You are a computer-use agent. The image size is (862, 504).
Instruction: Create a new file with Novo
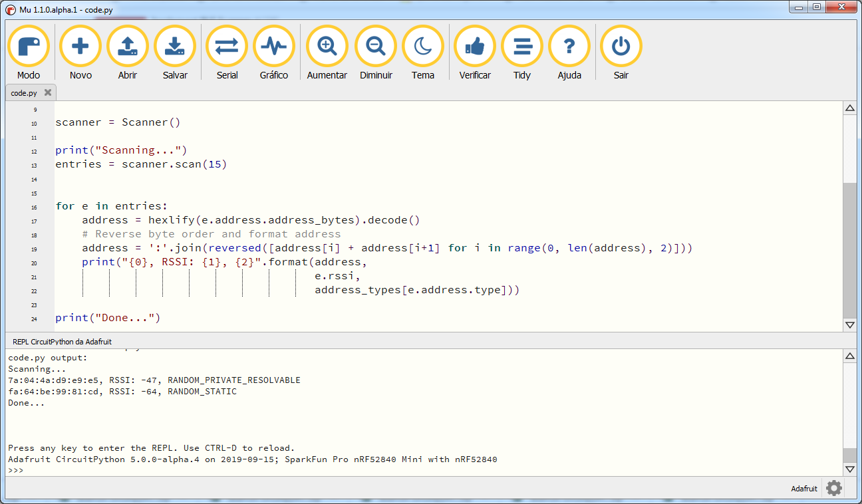(x=80, y=45)
